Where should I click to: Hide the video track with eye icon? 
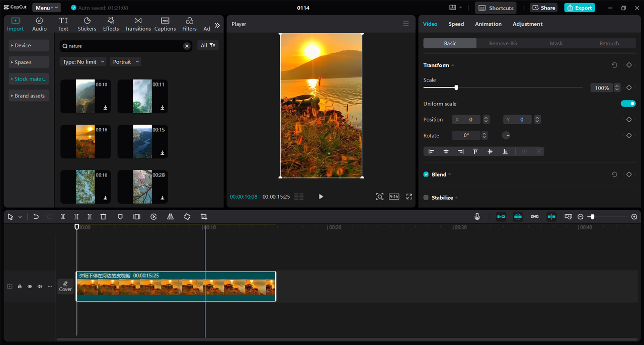30,287
